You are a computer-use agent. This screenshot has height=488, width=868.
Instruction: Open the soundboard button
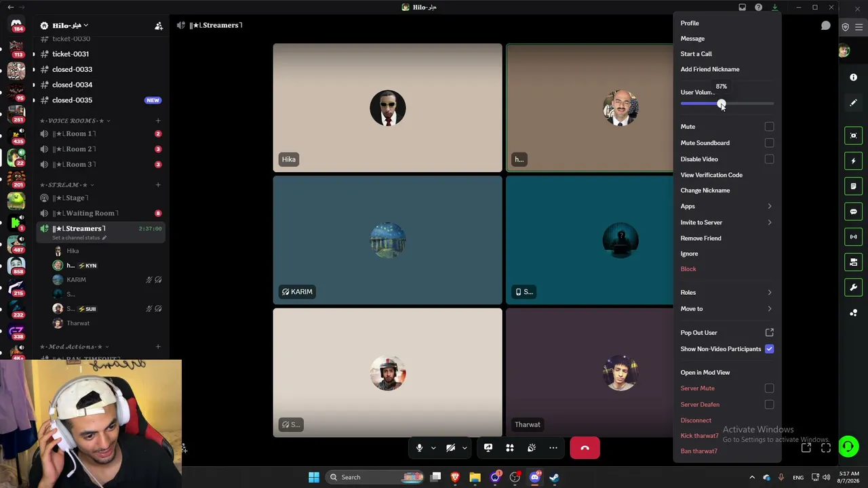coord(532,448)
